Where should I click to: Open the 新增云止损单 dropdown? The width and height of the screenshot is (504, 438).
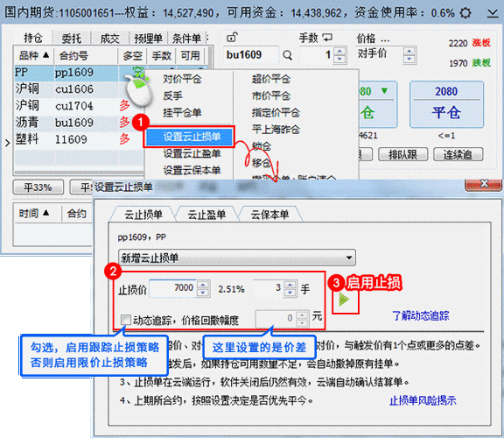pyautogui.click(x=237, y=258)
